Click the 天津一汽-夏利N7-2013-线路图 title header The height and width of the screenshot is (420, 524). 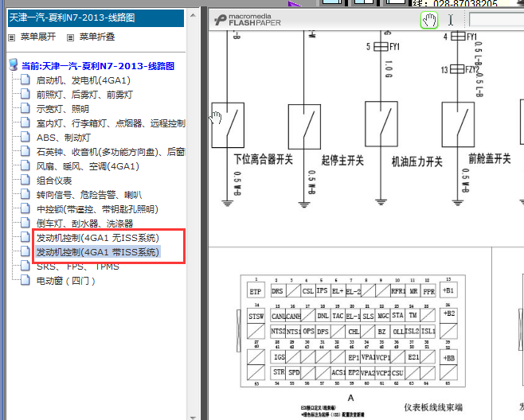coord(96,18)
